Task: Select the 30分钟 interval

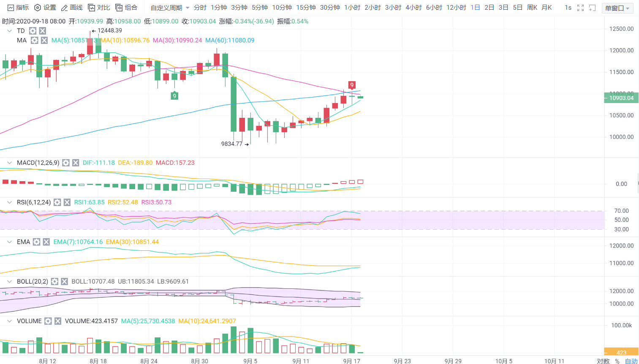Action: [330, 8]
